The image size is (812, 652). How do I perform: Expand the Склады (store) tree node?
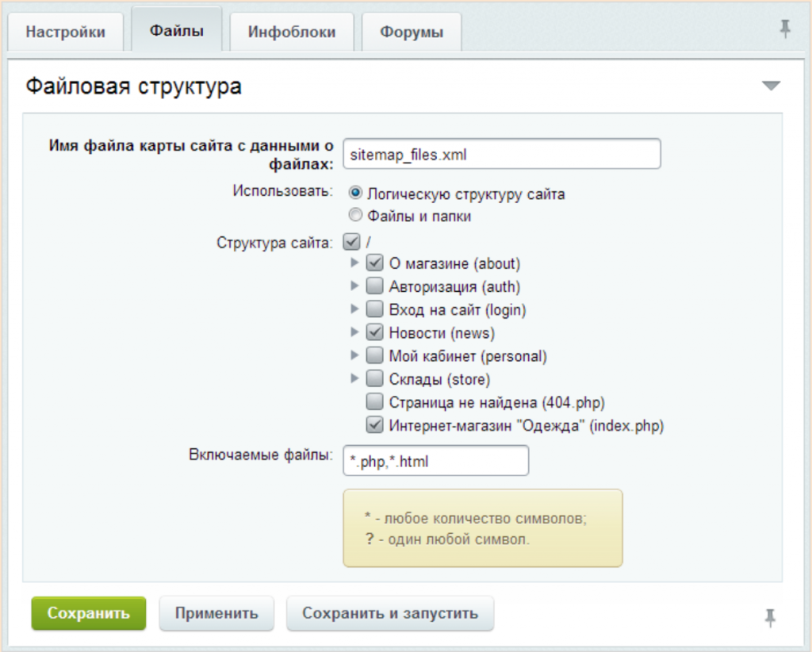pos(354,378)
